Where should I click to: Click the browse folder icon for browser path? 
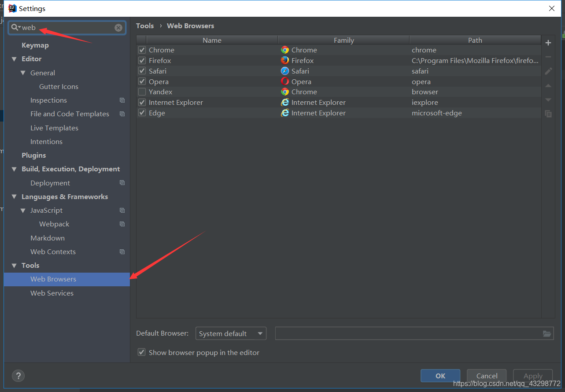547,334
